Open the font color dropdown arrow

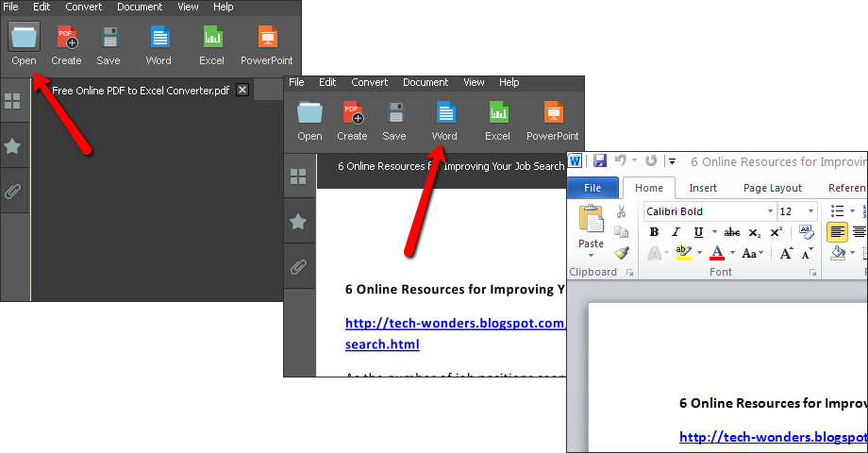(x=732, y=253)
